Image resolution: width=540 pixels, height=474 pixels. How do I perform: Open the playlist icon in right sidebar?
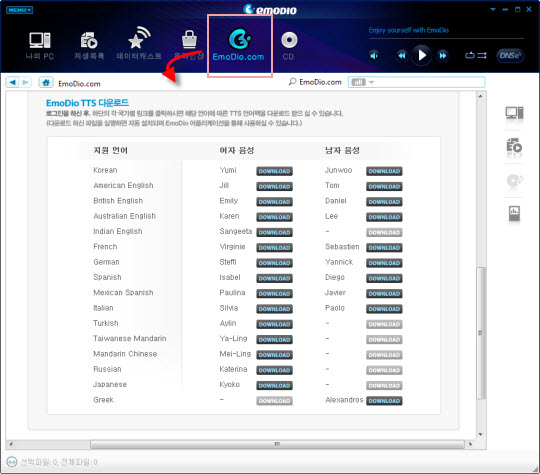click(x=514, y=146)
